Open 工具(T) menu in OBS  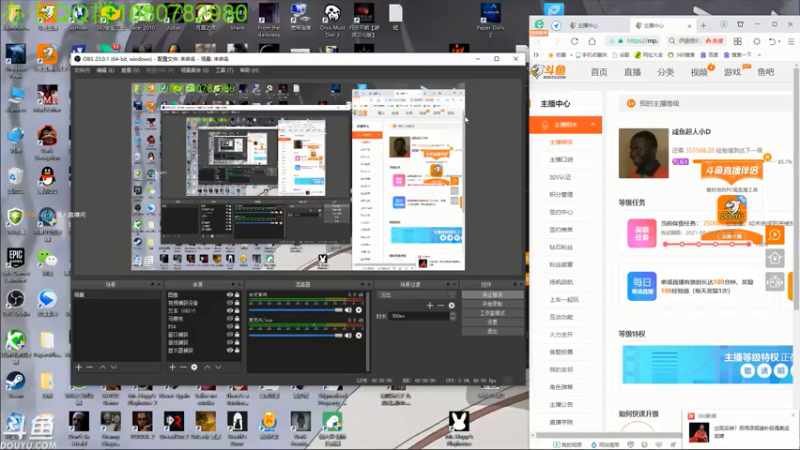[x=224, y=70]
